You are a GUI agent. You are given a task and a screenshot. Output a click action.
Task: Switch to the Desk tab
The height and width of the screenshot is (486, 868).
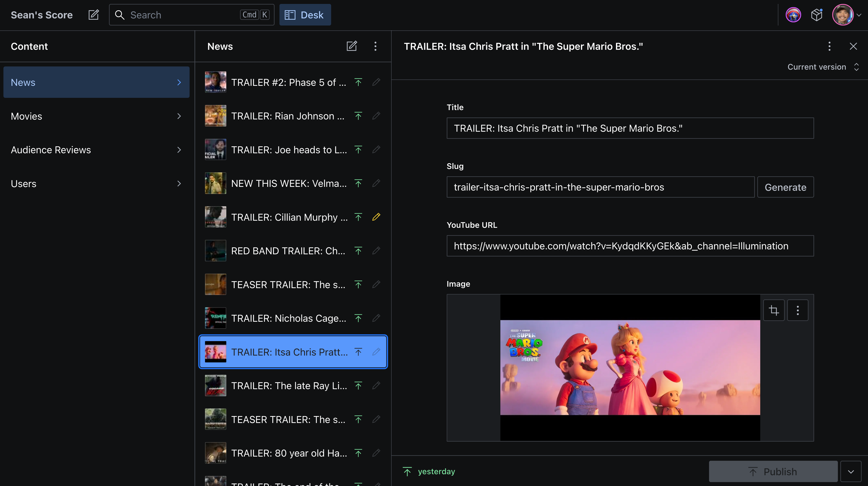click(305, 15)
